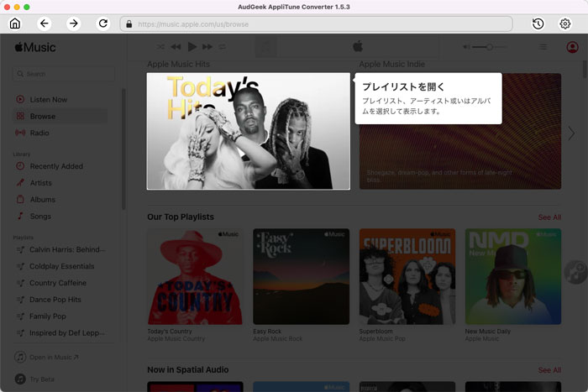
Task: Click the floating add-to-convert music button
Action: click(575, 272)
